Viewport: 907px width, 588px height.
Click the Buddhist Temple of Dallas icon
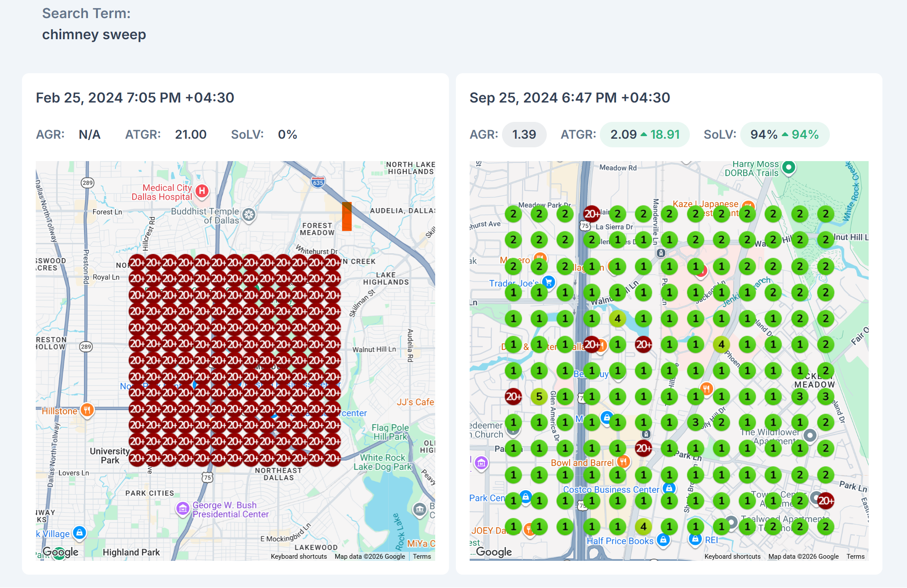coord(249,215)
